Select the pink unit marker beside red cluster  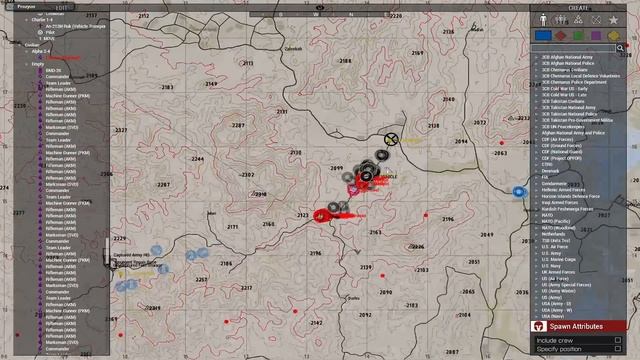pyautogui.click(x=353, y=190)
